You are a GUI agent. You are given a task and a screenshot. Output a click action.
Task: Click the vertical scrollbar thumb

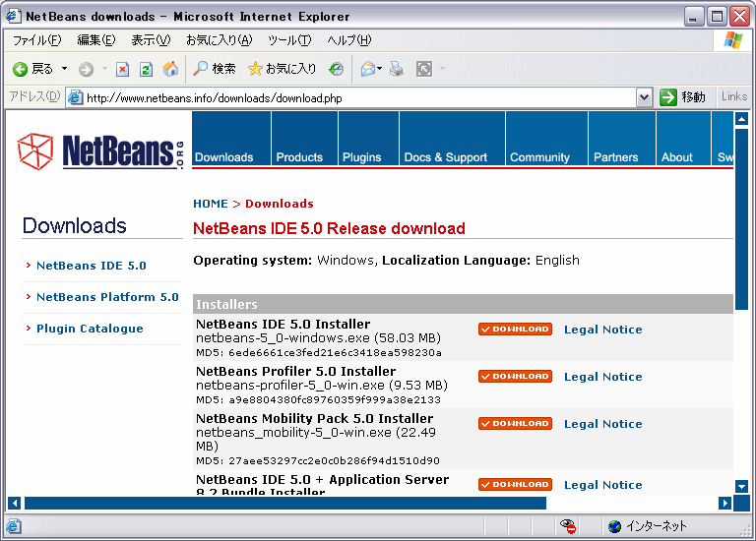point(741,218)
